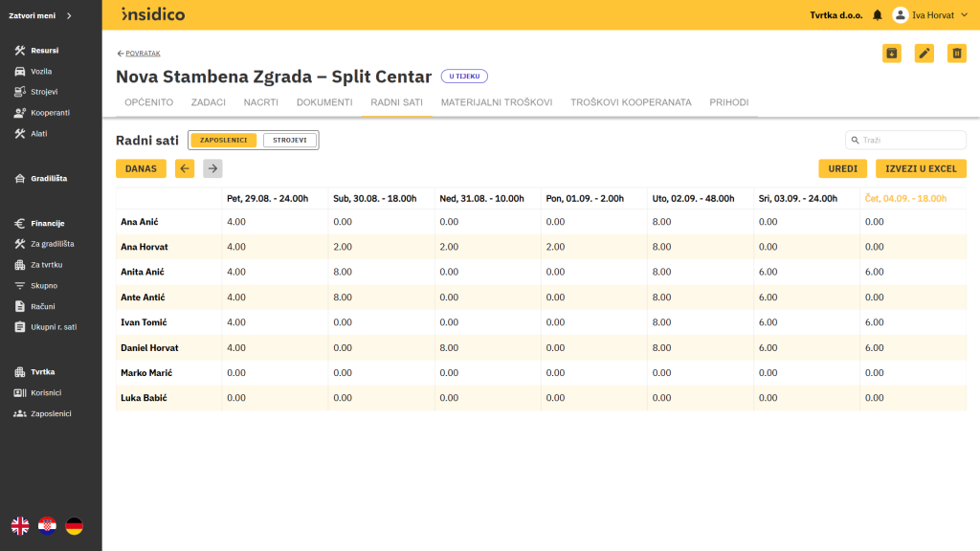
Task: Advance to next week with right arrow
Action: point(212,168)
